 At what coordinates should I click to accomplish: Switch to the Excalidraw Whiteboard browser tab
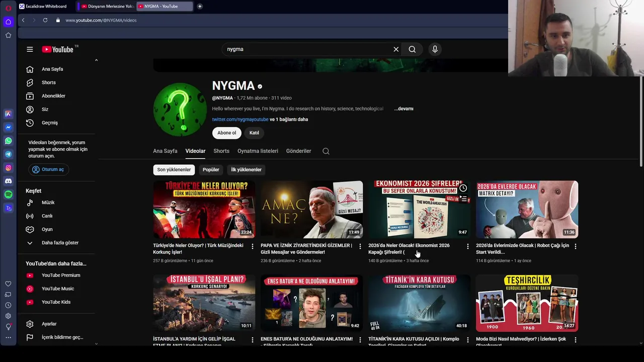pos(45,7)
